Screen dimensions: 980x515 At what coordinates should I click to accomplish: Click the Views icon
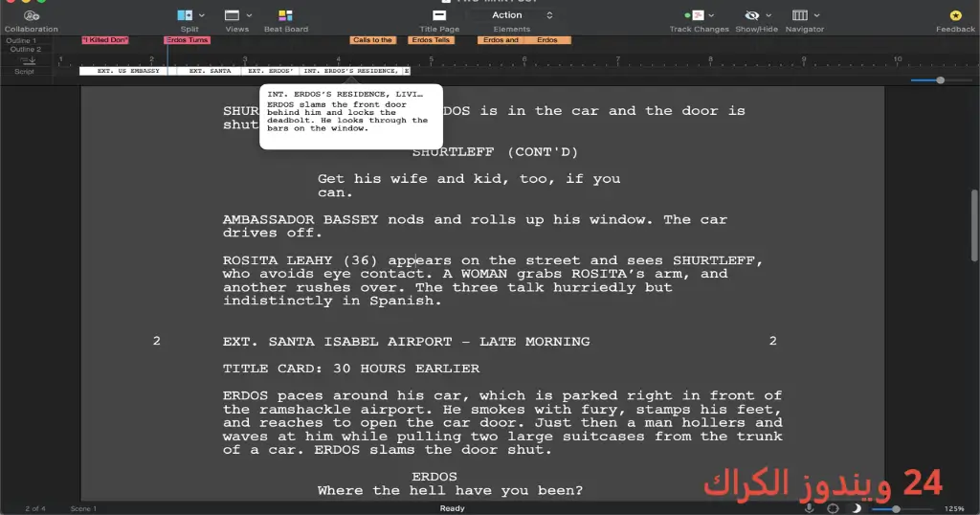pyautogui.click(x=232, y=15)
